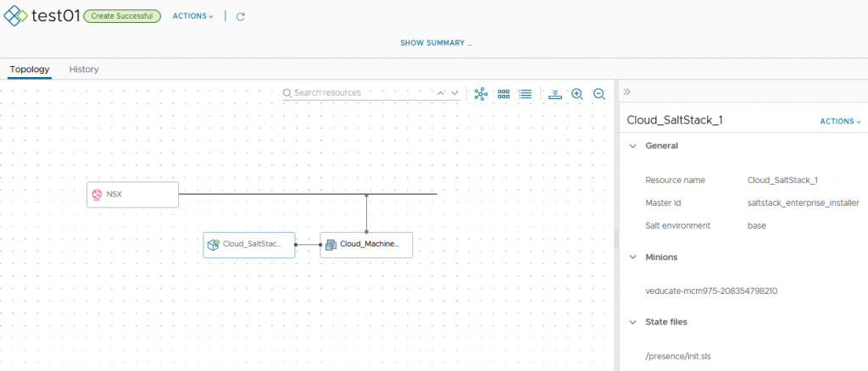Refresh the deployment with the reload icon

[240, 17]
